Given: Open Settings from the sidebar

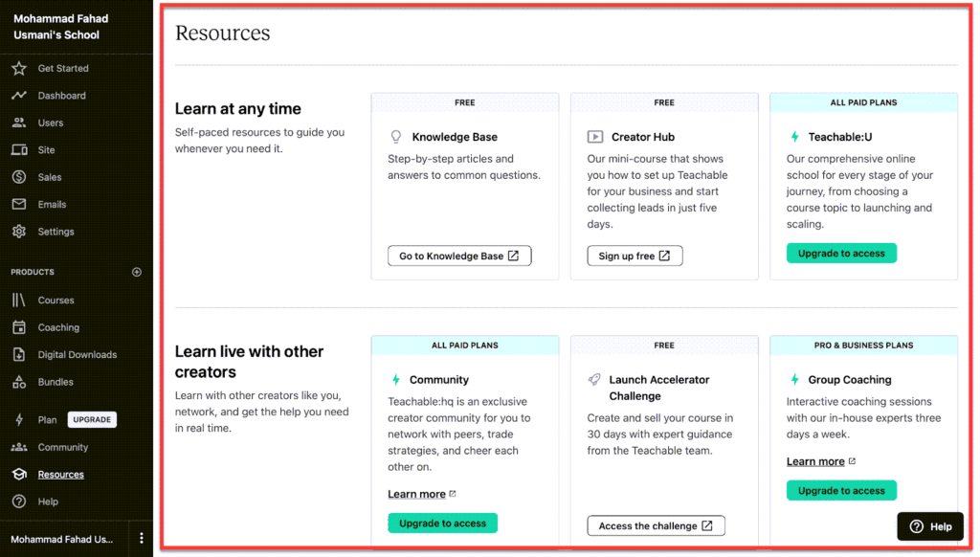Looking at the screenshot, I should coord(56,232).
